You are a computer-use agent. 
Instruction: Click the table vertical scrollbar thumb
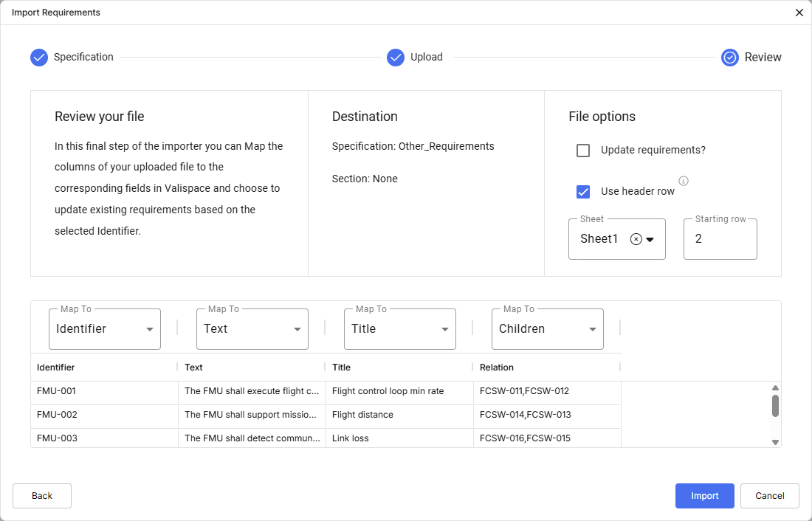(775, 406)
